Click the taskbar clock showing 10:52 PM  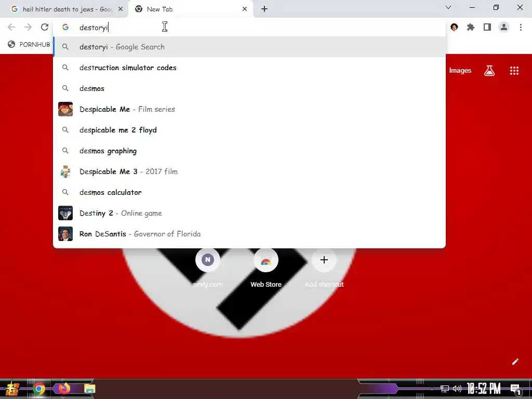coord(484,389)
